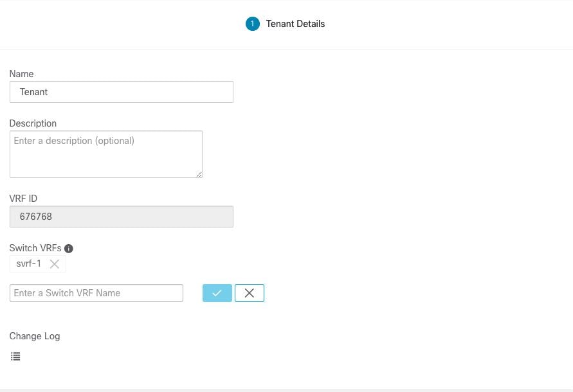
Task: Open the Change Log list icon
Action: (15, 356)
